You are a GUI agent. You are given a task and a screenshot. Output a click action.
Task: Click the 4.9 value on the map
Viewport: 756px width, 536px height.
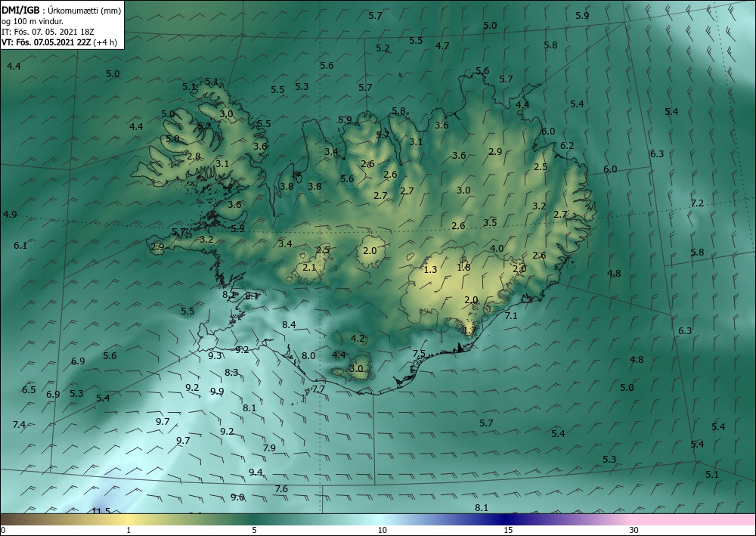tap(10, 215)
